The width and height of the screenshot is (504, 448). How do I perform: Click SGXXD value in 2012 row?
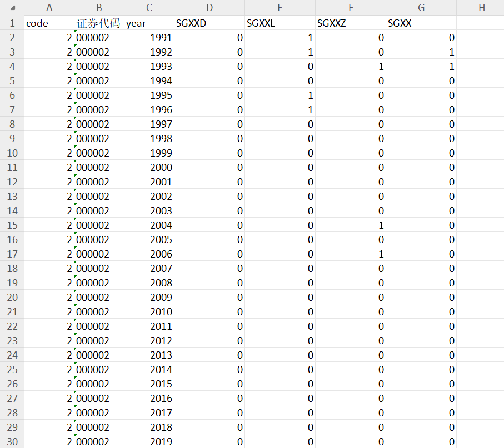pos(209,341)
